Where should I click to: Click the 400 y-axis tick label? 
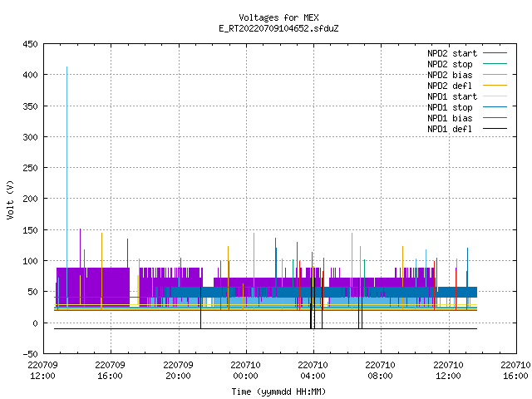point(30,75)
